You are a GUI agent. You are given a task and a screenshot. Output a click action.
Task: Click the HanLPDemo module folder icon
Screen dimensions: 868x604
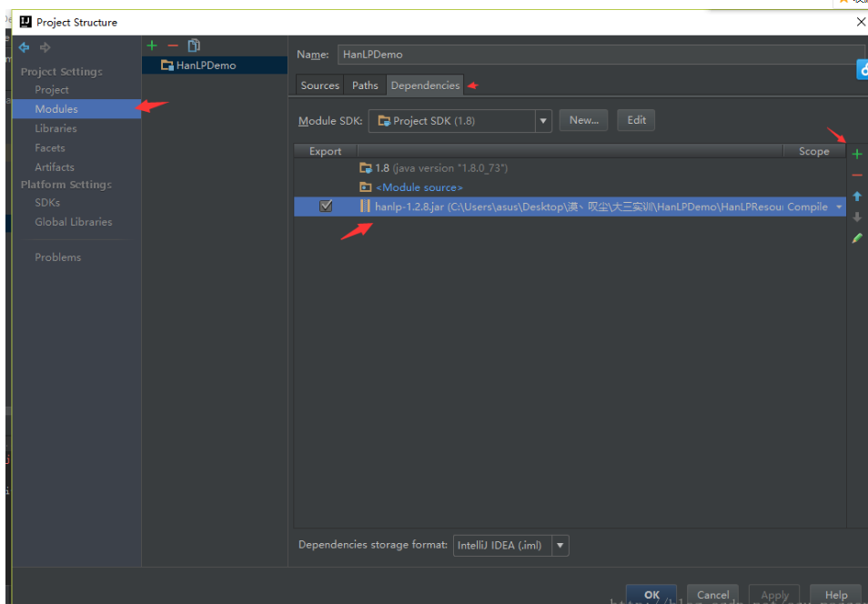pos(167,65)
